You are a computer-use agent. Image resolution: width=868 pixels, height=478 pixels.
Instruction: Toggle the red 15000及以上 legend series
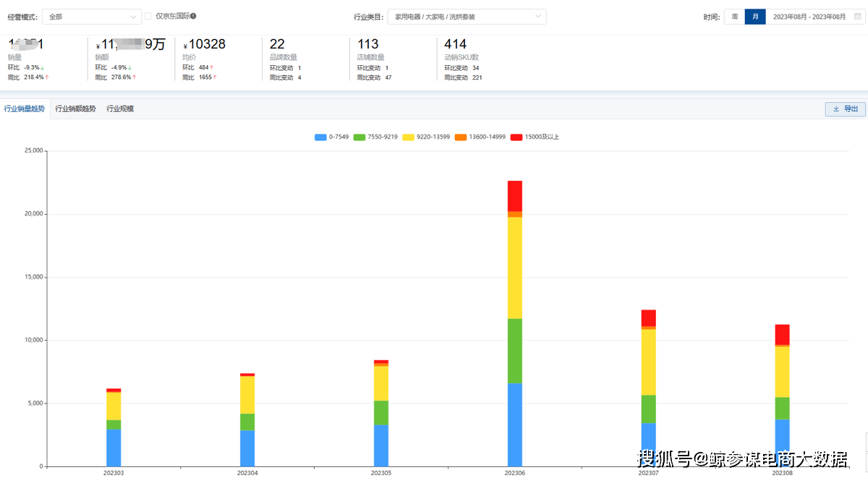pyautogui.click(x=516, y=137)
